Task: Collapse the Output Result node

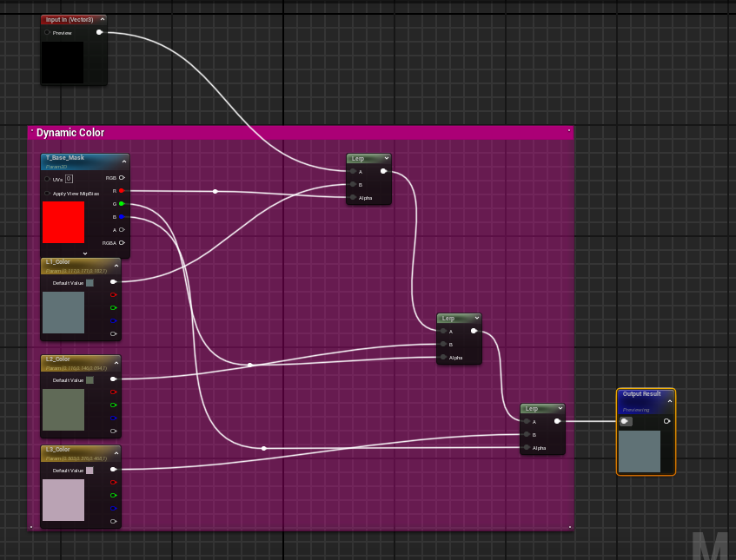Action: (x=670, y=401)
